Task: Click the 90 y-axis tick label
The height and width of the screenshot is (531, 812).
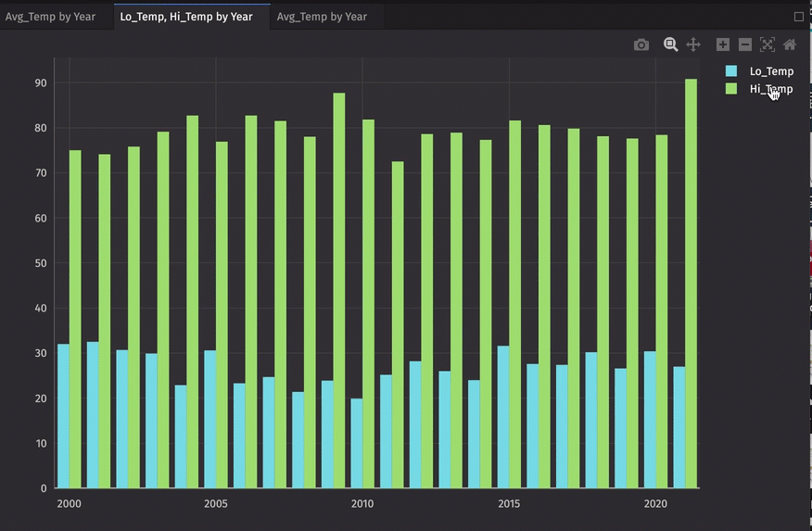Action: coord(41,82)
